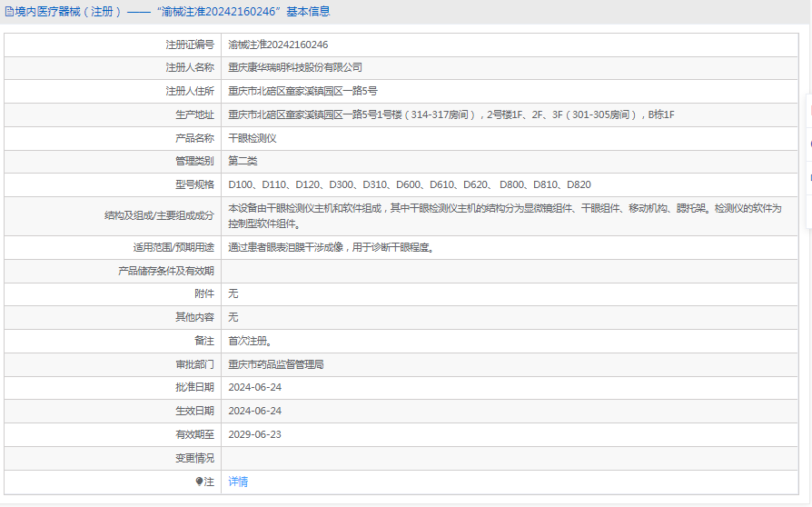812x507 pixels.
Task: Select the 产品储存条件及有效期 label
Action: click(166, 271)
